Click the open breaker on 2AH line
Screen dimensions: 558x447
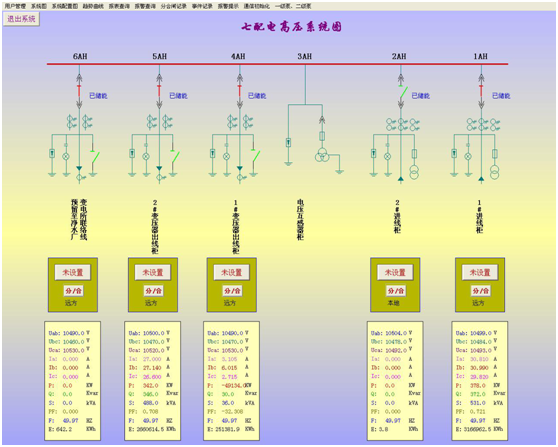403,92
